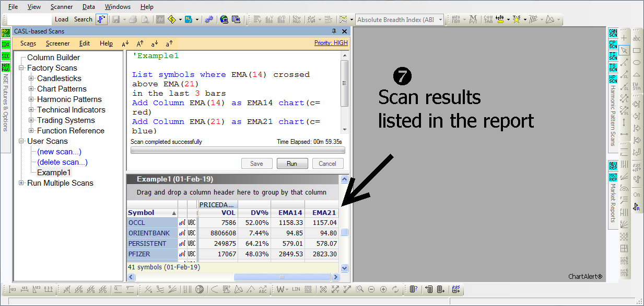644x306 pixels.
Task: Click the results vertical scrollbar thumb
Action: (344, 233)
